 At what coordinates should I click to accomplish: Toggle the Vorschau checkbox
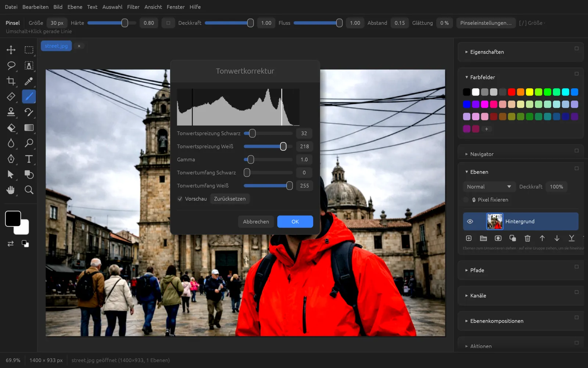(x=180, y=199)
